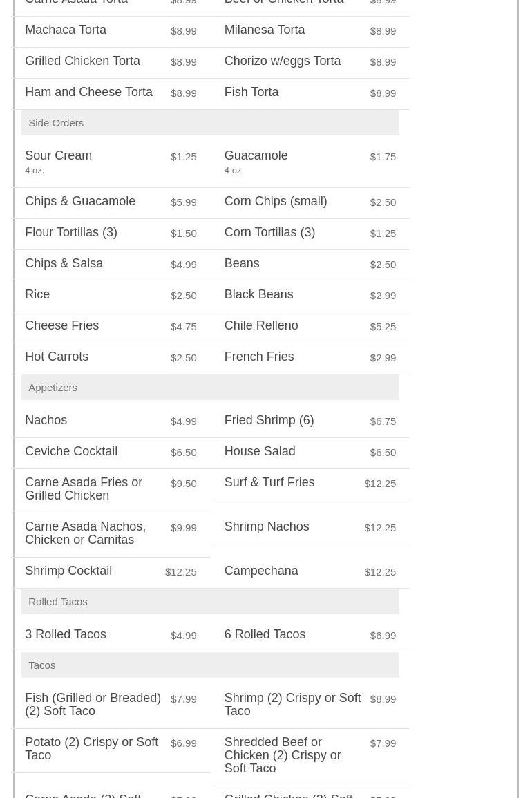Select Flour Tortillas (3) item

tap(71, 233)
